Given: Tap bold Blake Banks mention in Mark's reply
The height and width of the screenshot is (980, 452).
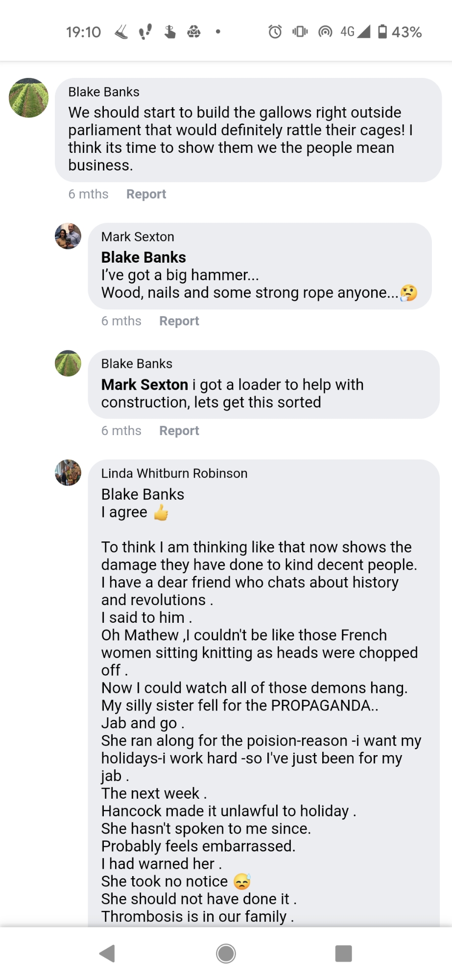Looking at the screenshot, I should click(x=143, y=257).
